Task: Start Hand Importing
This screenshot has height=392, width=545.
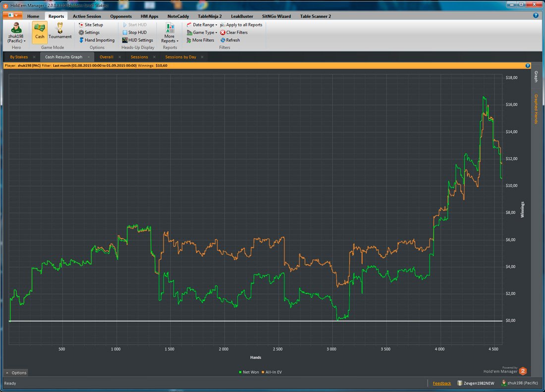Action: (x=97, y=40)
